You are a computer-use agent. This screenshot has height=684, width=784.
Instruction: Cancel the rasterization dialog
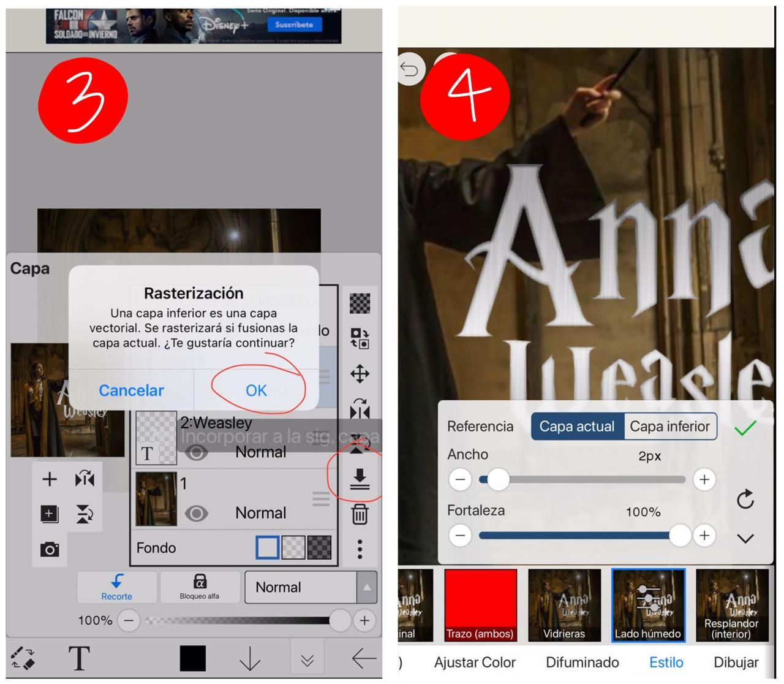coord(131,390)
